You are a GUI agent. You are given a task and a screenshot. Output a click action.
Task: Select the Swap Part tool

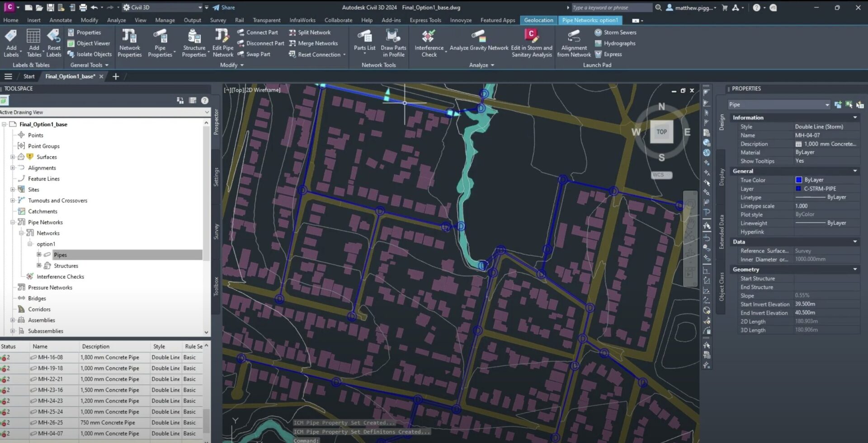coord(255,54)
